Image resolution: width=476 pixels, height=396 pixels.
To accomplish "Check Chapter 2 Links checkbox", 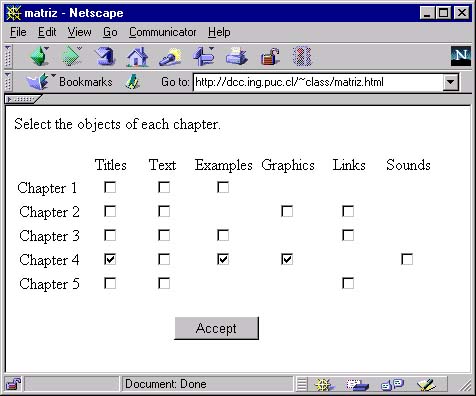I will coord(348,211).
